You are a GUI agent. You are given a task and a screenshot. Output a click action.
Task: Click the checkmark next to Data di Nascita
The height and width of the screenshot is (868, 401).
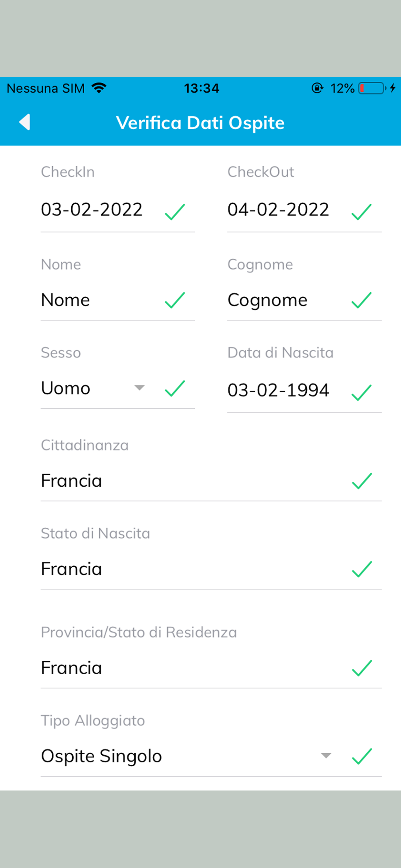coord(362,393)
